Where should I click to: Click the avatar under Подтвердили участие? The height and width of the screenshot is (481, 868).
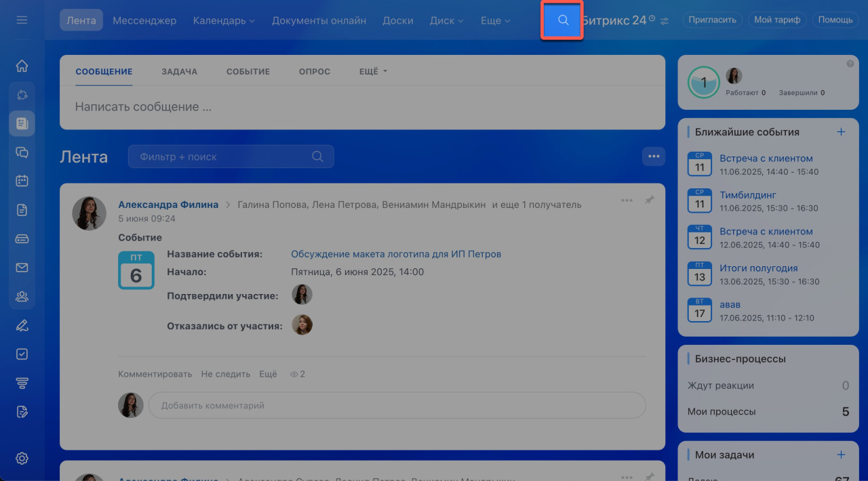pyautogui.click(x=302, y=294)
